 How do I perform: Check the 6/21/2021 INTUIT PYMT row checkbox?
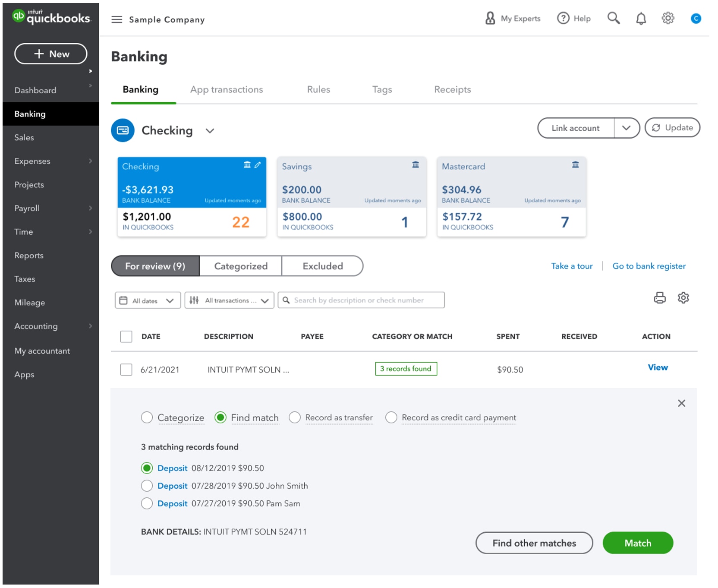pyautogui.click(x=126, y=370)
